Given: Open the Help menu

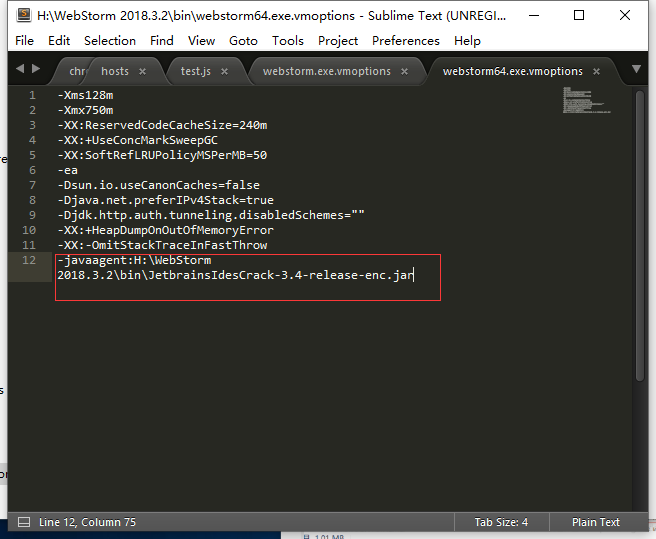Looking at the screenshot, I should click(x=467, y=41).
